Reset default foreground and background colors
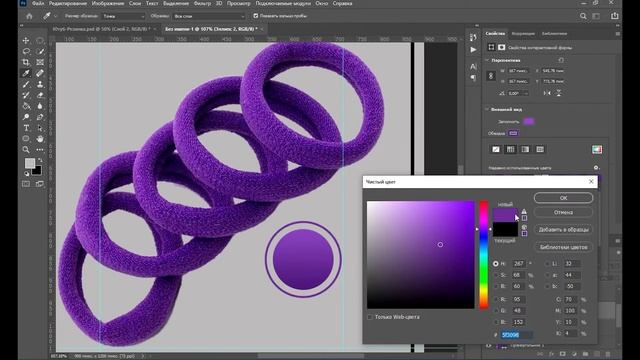This screenshot has width=640, height=360. pyautogui.click(x=27, y=173)
